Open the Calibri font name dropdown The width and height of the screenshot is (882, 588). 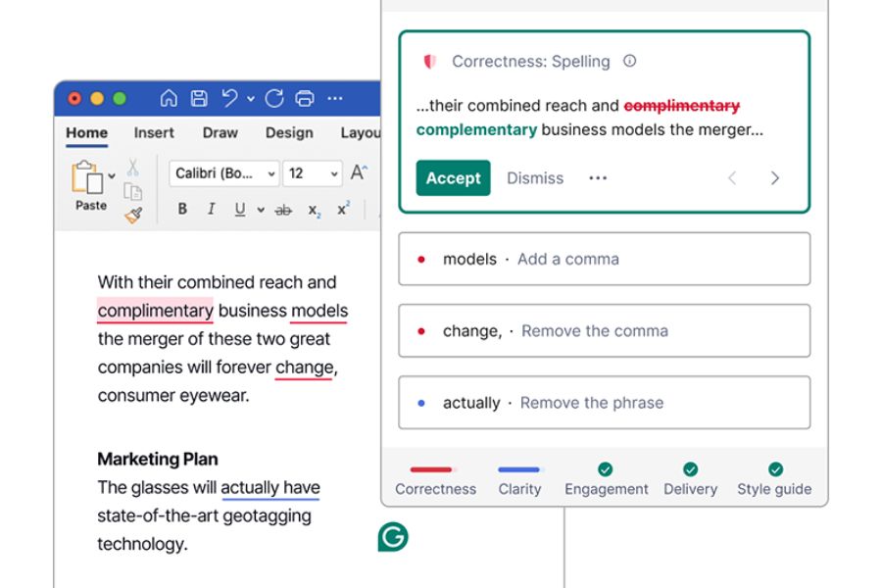click(224, 173)
